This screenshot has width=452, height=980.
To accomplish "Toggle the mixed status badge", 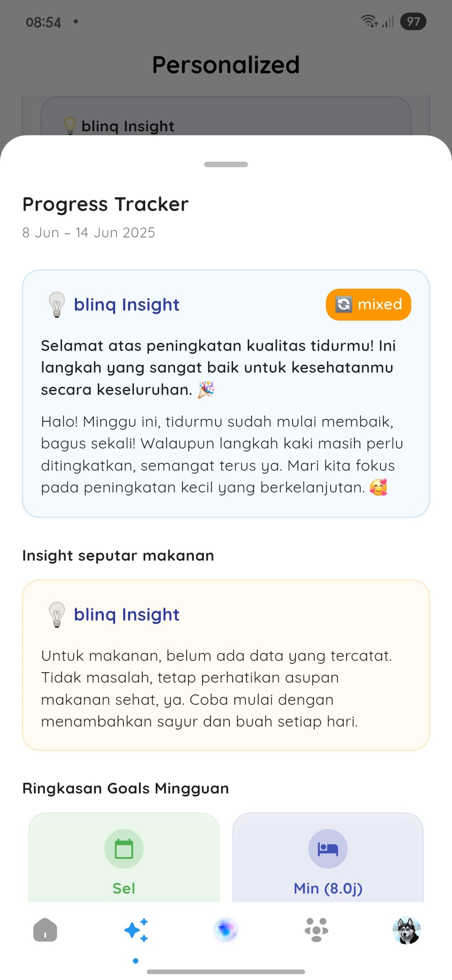I will coord(368,304).
